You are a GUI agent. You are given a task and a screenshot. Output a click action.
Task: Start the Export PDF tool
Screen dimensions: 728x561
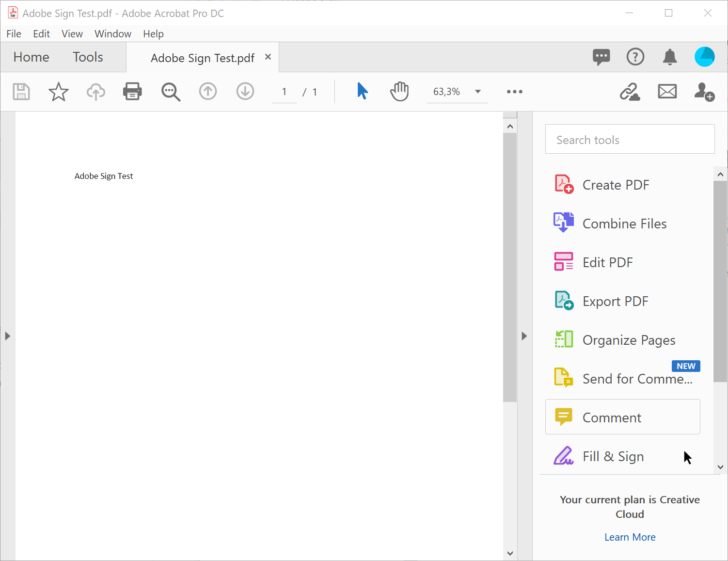tap(623, 301)
